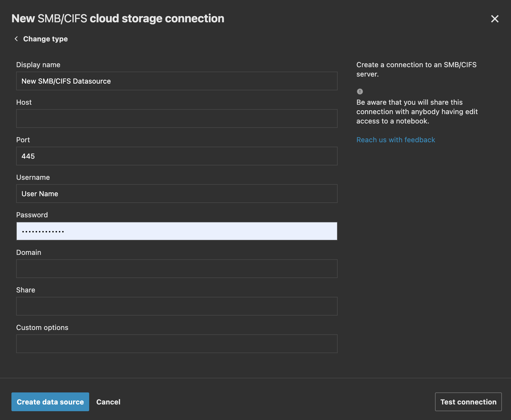The height and width of the screenshot is (420, 511).
Task: Click the Username field showing User Name
Action: (x=176, y=194)
